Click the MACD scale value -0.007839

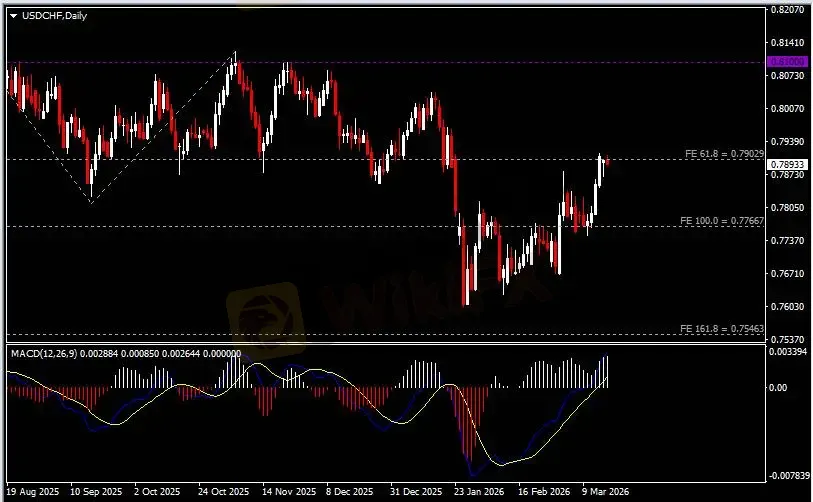pos(790,476)
